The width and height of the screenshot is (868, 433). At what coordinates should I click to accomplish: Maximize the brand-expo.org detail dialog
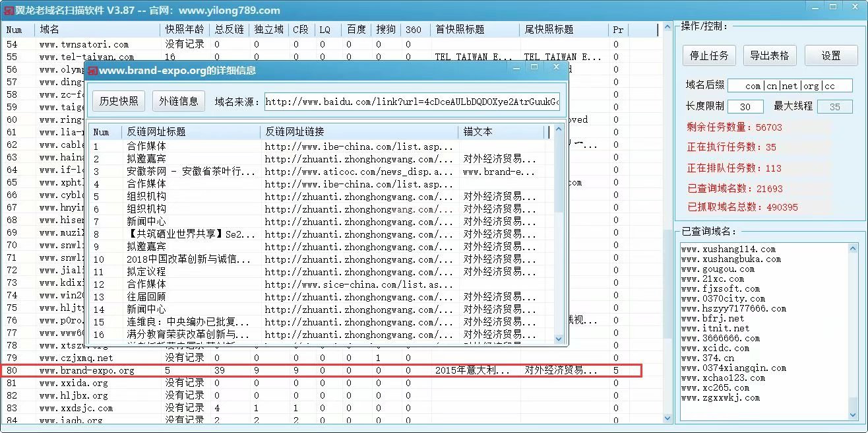[534, 67]
